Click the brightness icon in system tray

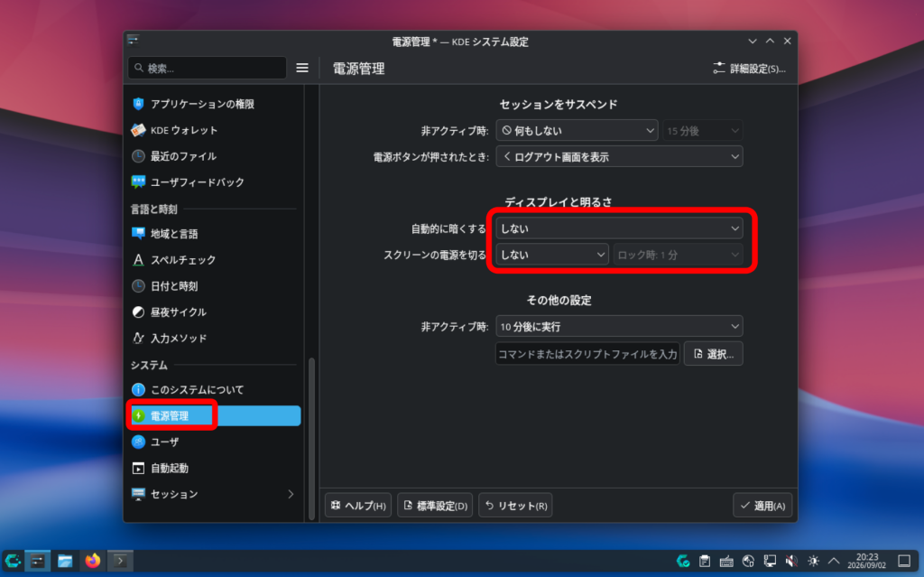point(813,561)
